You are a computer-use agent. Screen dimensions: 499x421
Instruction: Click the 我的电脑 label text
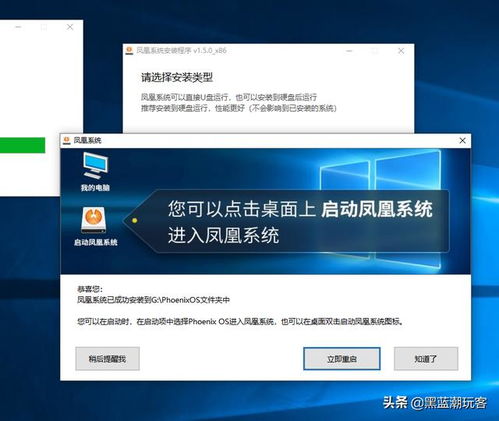[95, 188]
